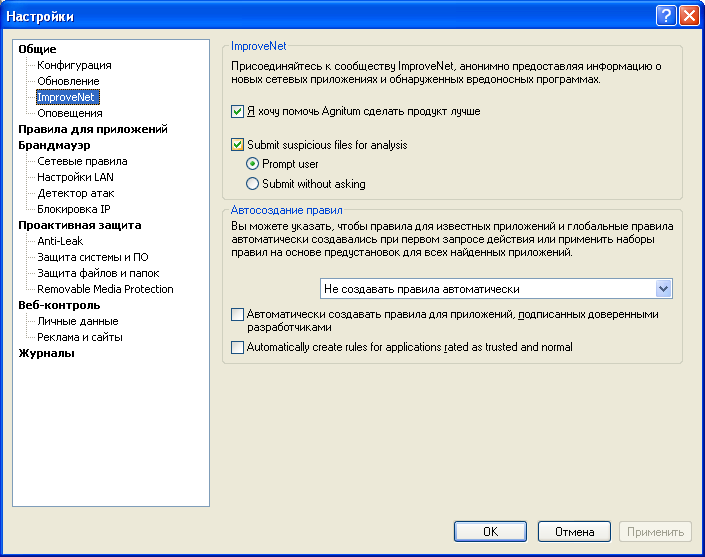The height and width of the screenshot is (557, 705).
Task: Open the 'Не создавать правила автоматически' dropdown
Action: (x=496, y=289)
